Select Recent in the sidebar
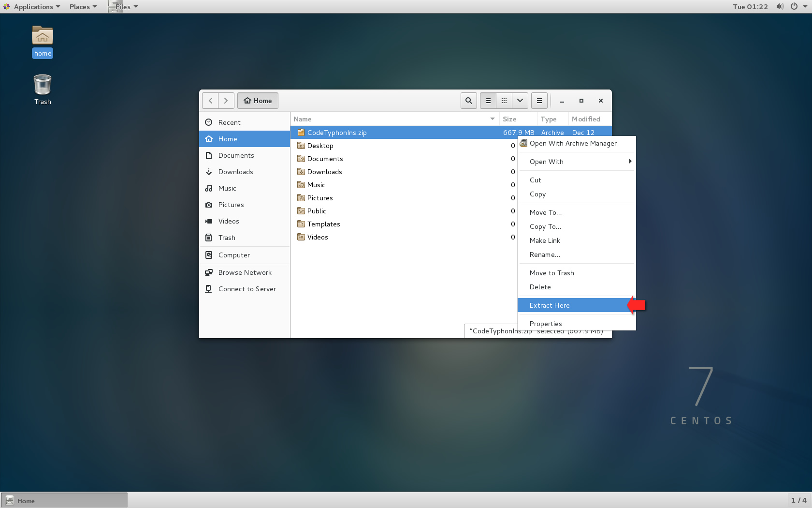812x508 pixels. coord(245,122)
